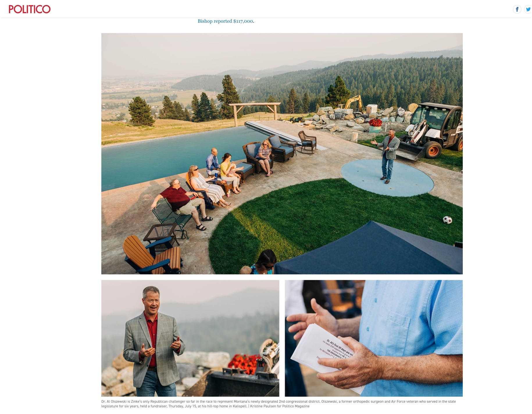
Task: Click the large poolside fundraiser photo
Action: pos(282,154)
